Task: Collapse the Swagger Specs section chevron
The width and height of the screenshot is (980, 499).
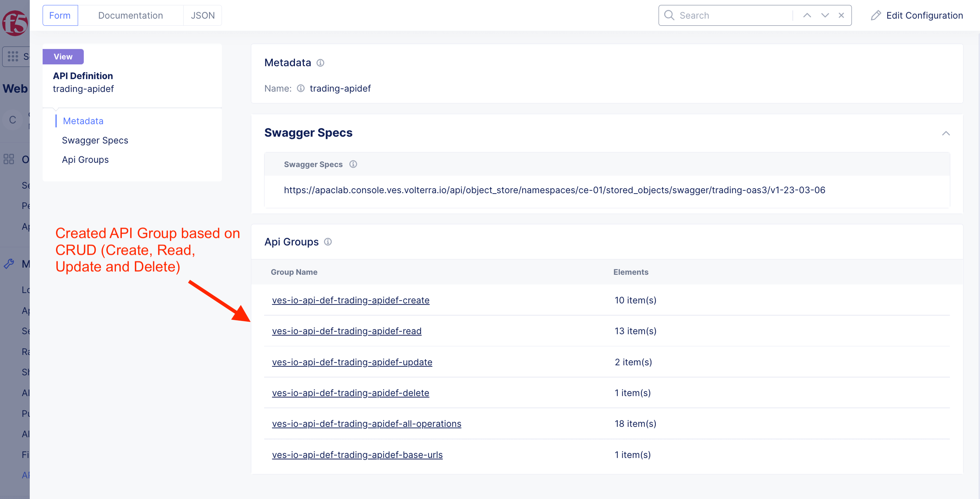Action: coord(946,133)
